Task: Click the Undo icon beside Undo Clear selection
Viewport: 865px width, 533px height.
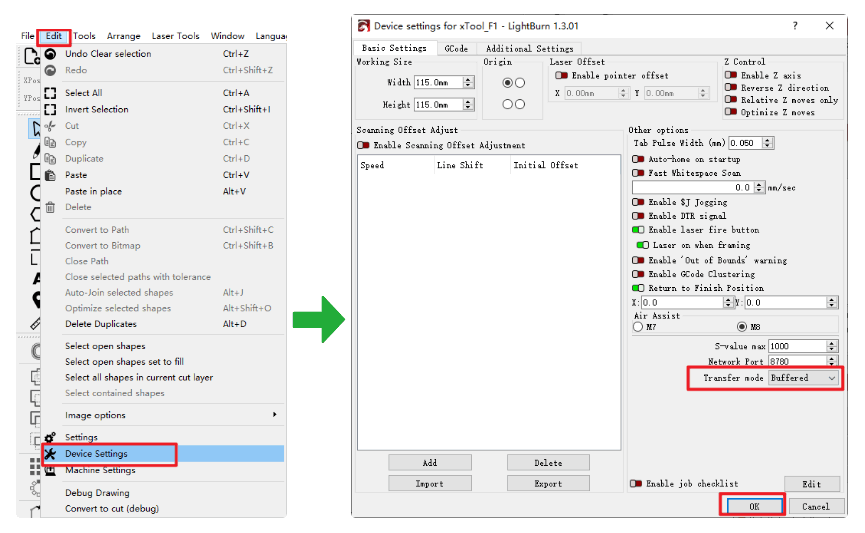Action: pyautogui.click(x=50, y=54)
